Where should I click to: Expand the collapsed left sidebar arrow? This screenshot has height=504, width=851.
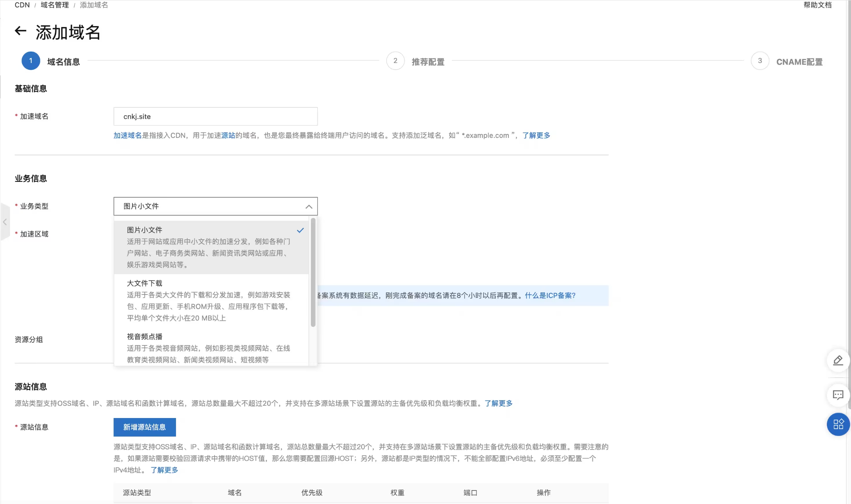5,222
